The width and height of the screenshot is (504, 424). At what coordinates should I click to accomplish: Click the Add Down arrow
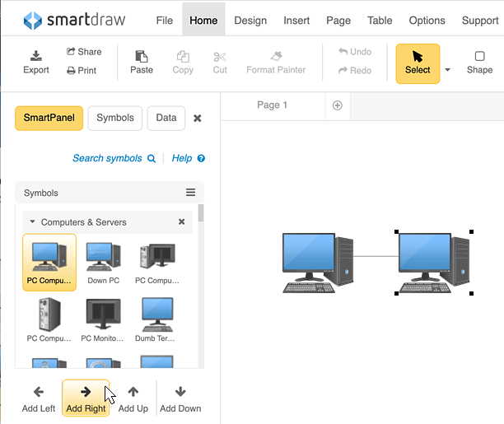[180, 392]
